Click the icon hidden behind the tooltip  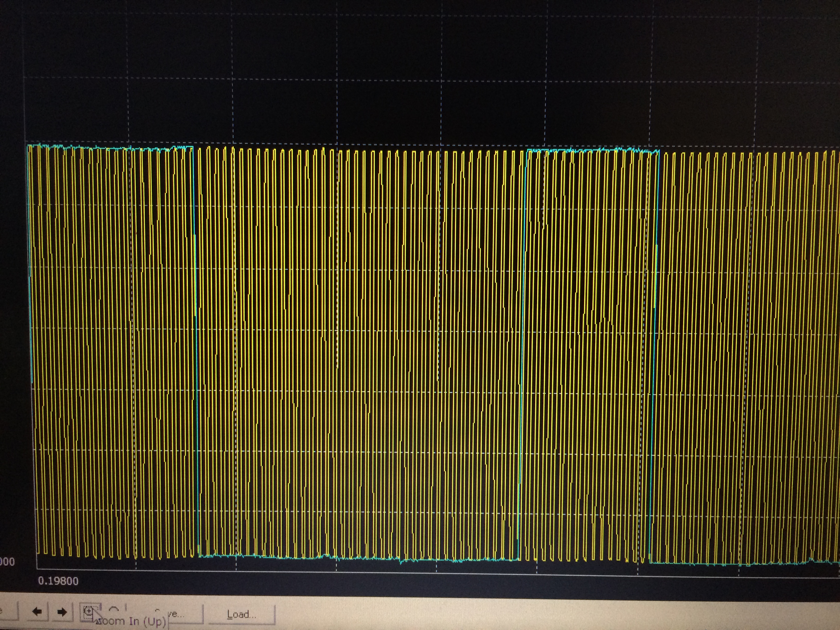click(113, 609)
